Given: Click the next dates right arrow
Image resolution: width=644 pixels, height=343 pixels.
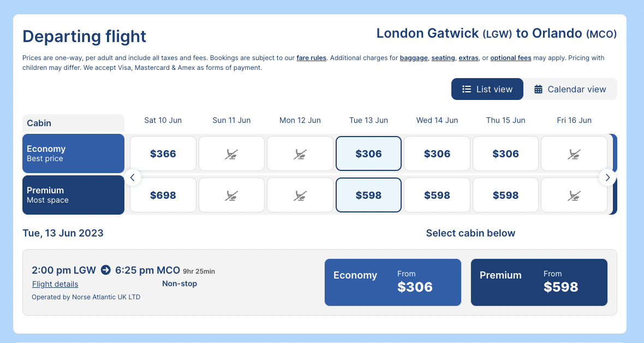Looking at the screenshot, I should pos(607,178).
